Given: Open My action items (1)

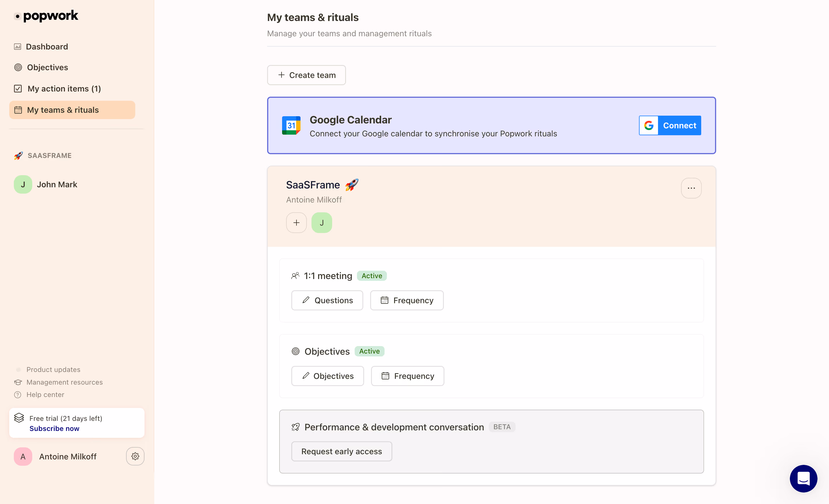Looking at the screenshot, I should coord(58,89).
